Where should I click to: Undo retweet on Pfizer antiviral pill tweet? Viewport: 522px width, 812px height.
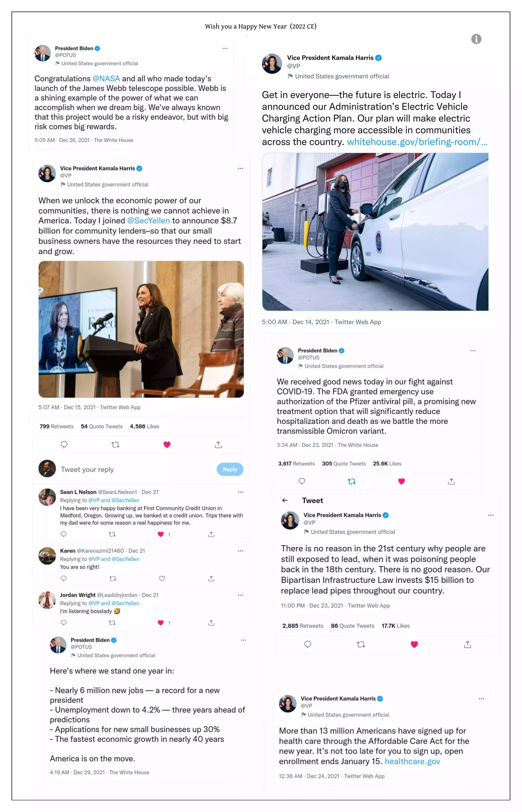coord(352,481)
